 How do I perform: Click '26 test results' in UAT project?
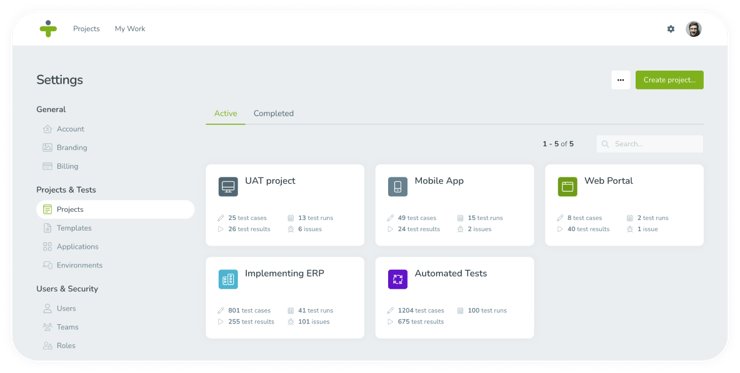click(x=249, y=229)
